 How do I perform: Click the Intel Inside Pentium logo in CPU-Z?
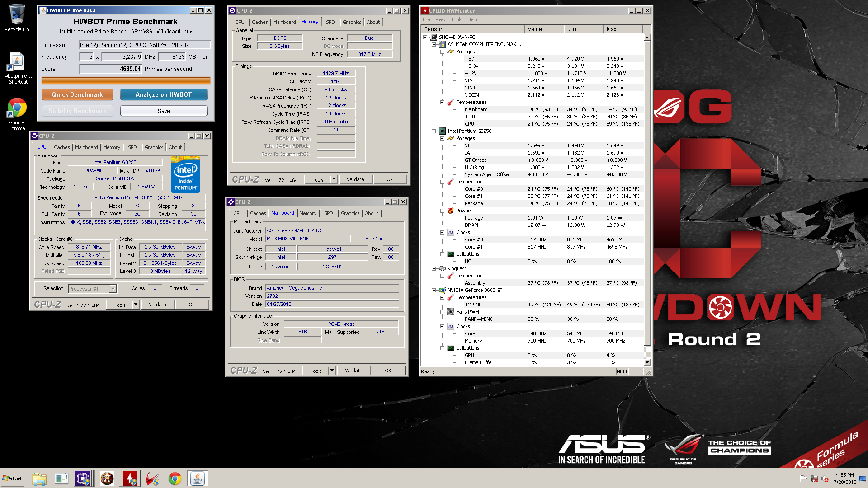(185, 174)
